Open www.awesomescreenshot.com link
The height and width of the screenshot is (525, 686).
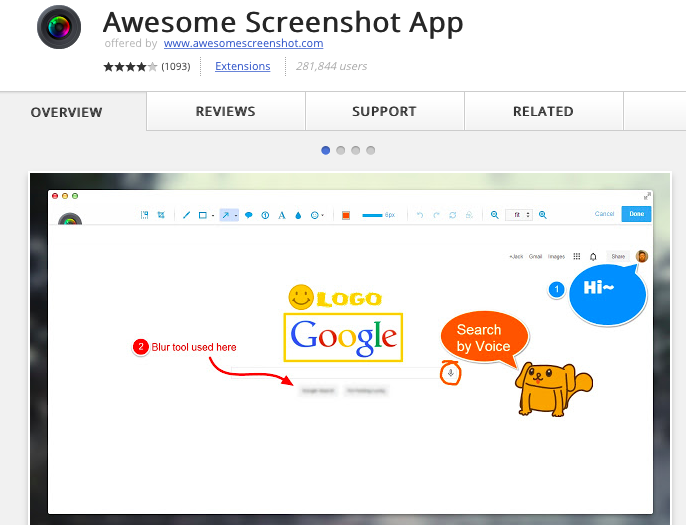[244, 43]
